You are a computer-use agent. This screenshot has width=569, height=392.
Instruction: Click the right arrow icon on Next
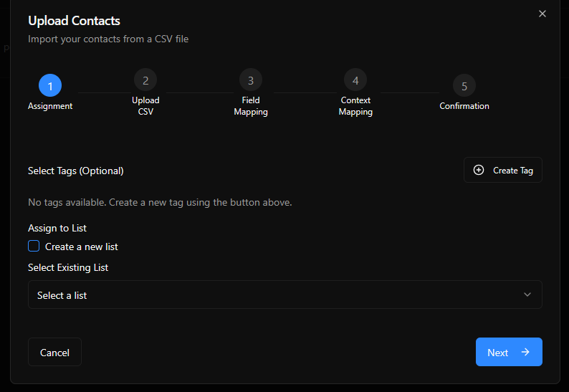525,352
